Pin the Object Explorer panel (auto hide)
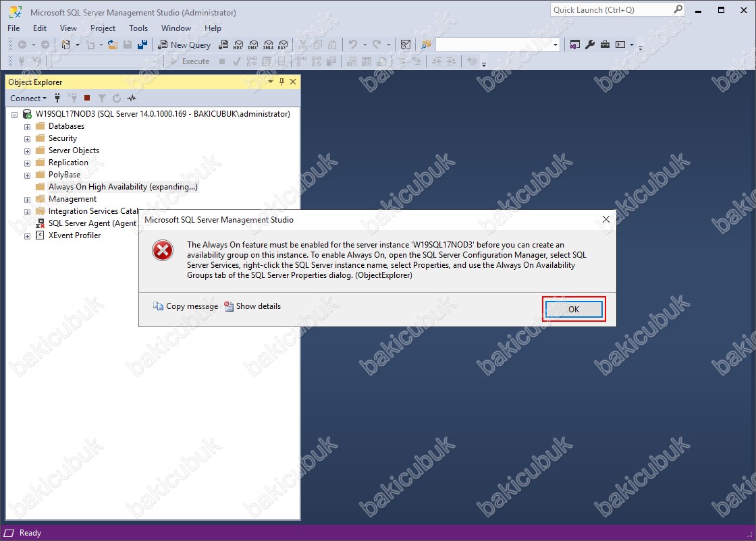This screenshot has width=756, height=541. [281, 82]
